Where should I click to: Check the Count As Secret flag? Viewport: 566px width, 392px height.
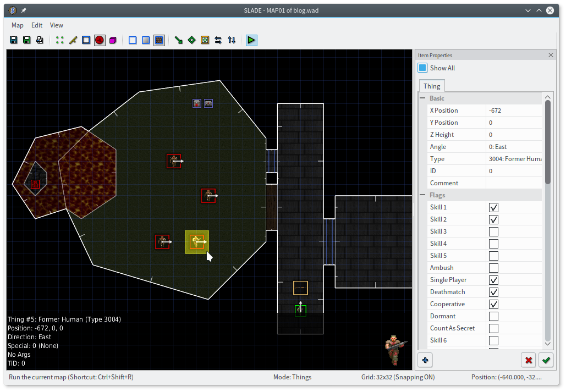pos(493,328)
